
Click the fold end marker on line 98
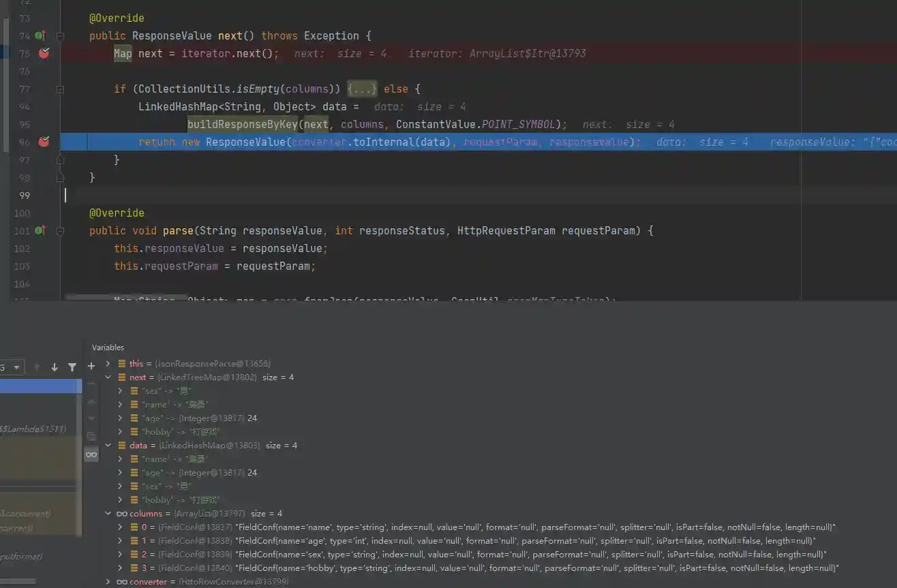pos(60,177)
